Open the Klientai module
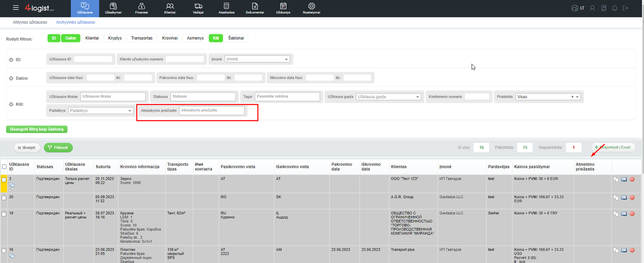Screen dimensions: 644x263 click(170, 8)
